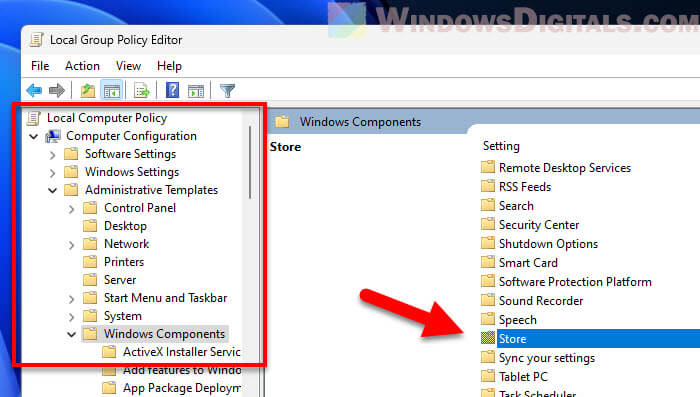Expand the System node
Image resolution: width=700 pixels, height=397 pixels.
pos(71,317)
